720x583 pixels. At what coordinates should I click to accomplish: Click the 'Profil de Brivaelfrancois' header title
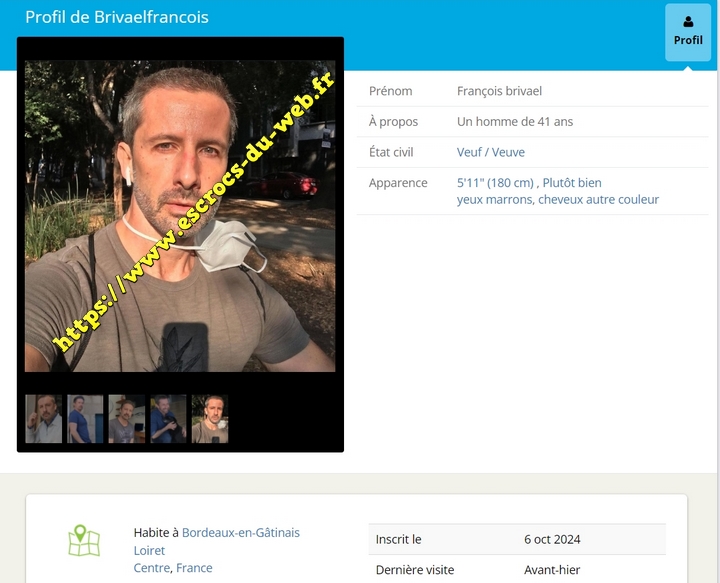coord(117,17)
